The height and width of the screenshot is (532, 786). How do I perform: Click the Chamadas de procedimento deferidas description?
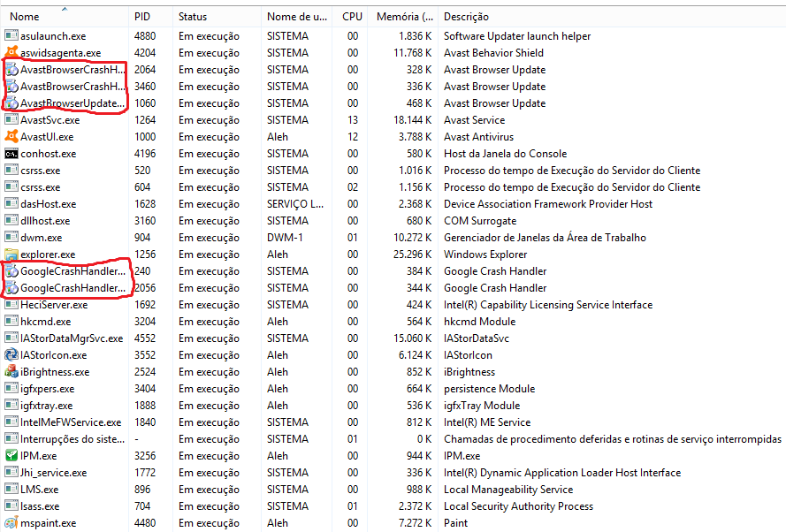click(613, 439)
